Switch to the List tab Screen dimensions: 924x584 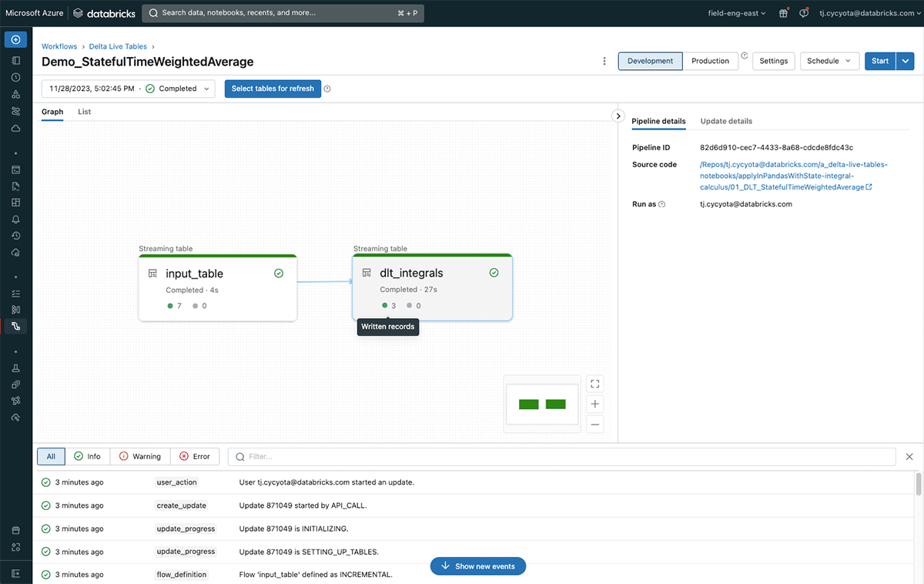(x=84, y=112)
